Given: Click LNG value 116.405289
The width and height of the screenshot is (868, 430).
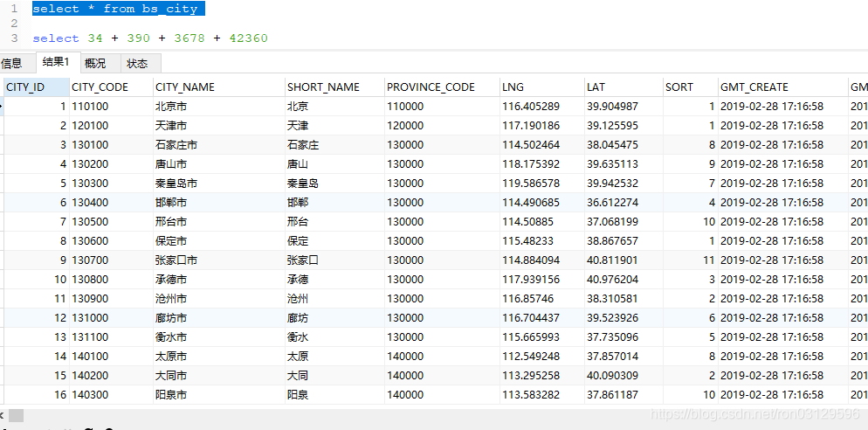Looking at the screenshot, I should pyautogui.click(x=542, y=107).
